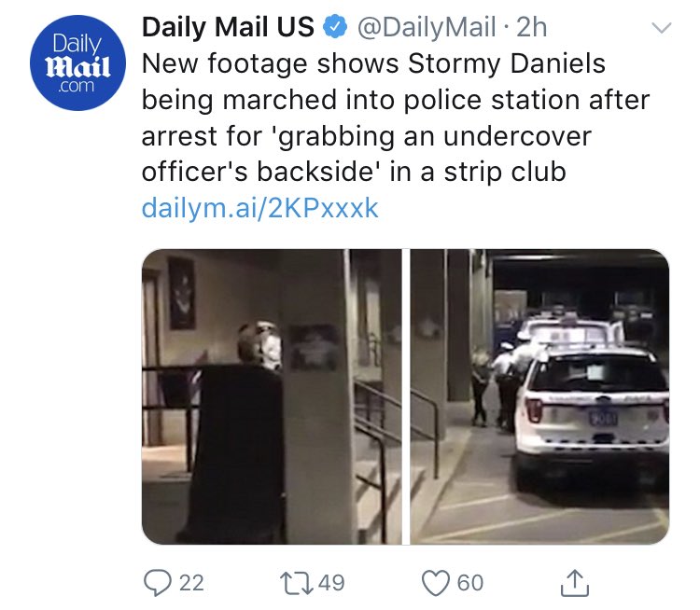The width and height of the screenshot is (700, 610).
Task: Select the 22 replies count
Action: point(191,583)
